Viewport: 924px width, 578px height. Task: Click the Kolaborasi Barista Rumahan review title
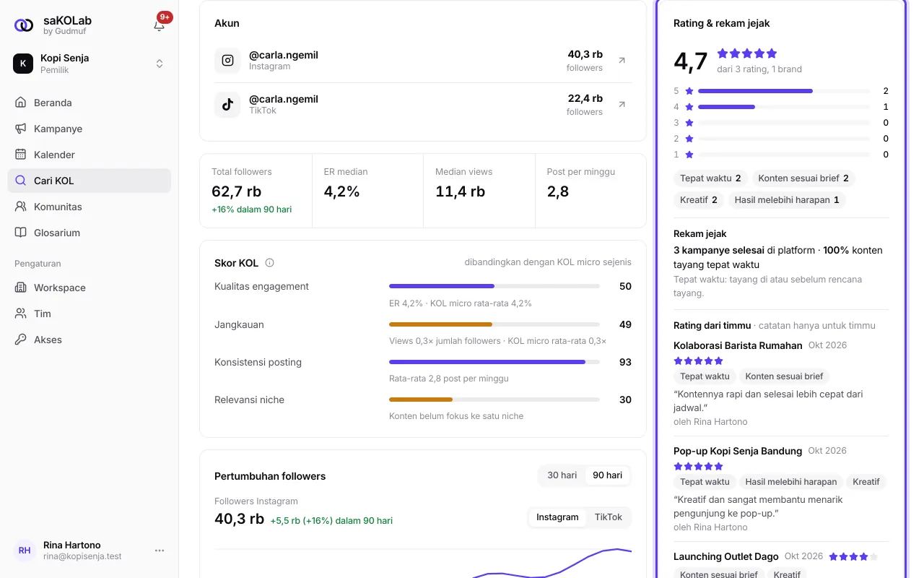738,345
